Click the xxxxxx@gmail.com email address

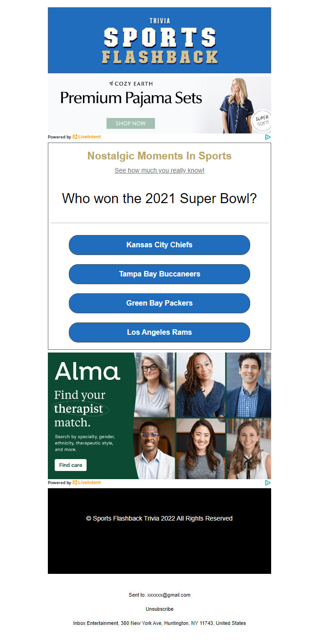(x=169, y=595)
